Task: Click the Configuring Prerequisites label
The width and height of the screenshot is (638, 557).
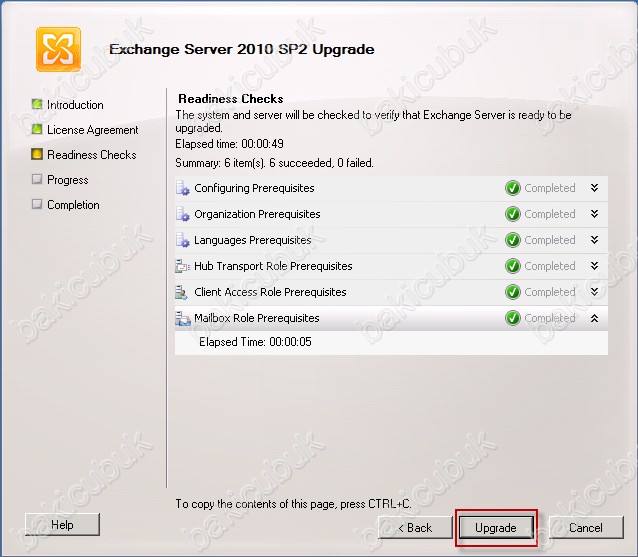Action: point(254,188)
